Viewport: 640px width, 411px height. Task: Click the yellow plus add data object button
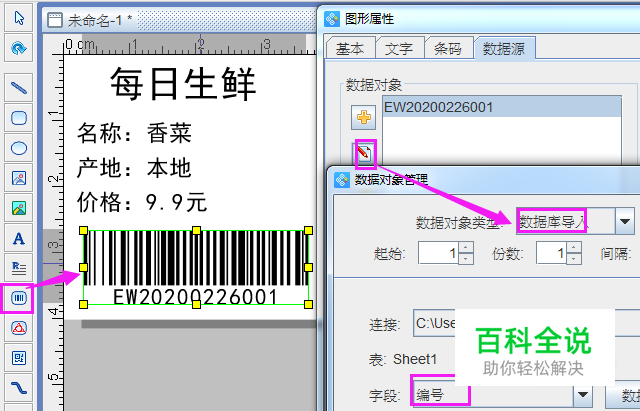click(x=362, y=117)
